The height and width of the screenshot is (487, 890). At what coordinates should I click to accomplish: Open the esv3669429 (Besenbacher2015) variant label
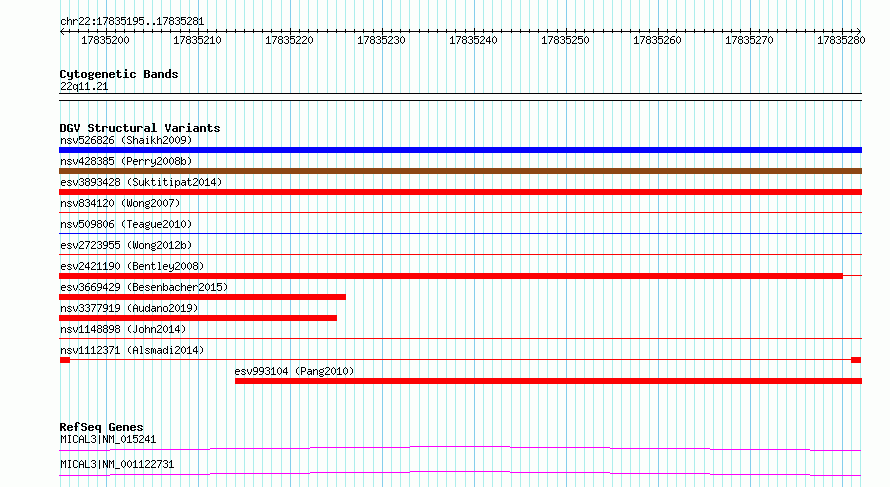(144, 287)
